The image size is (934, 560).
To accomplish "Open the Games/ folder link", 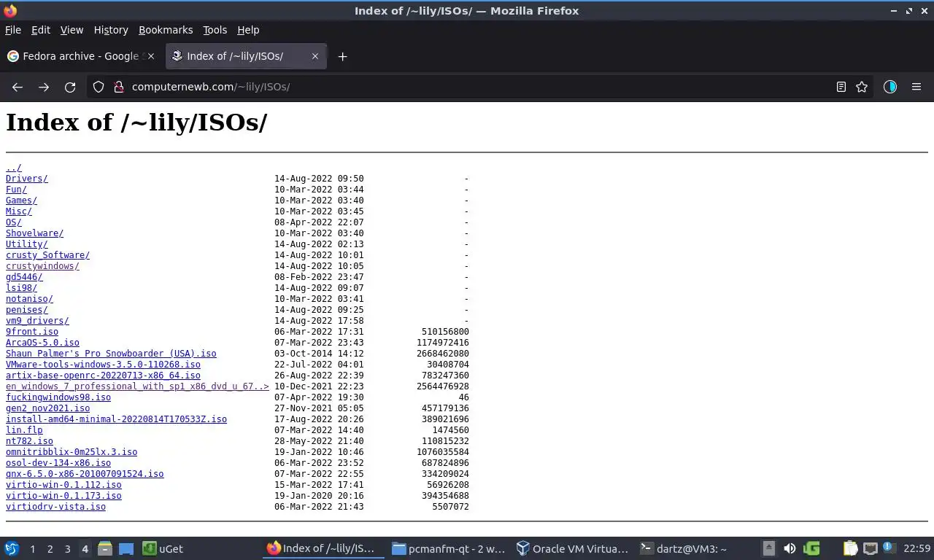I will point(21,201).
